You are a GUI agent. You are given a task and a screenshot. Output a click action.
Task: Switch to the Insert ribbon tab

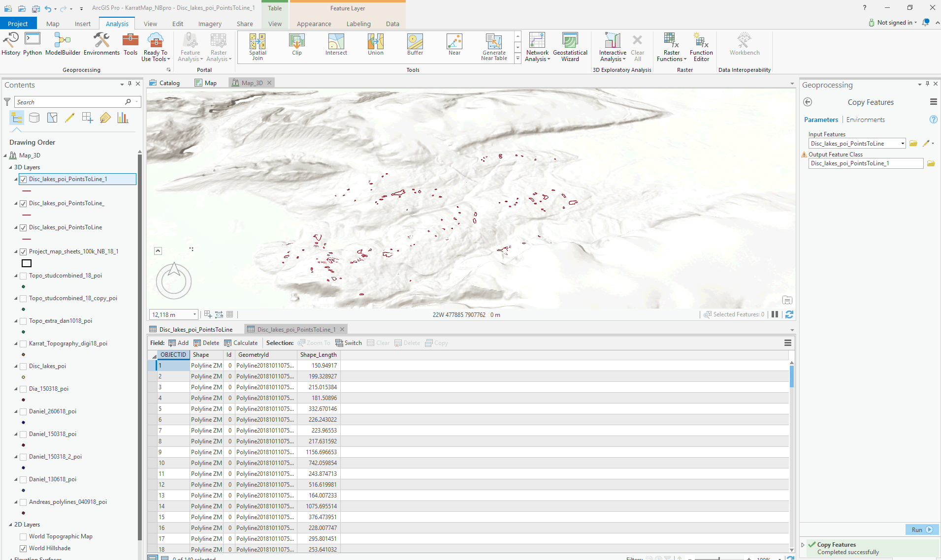(x=82, y=24)
